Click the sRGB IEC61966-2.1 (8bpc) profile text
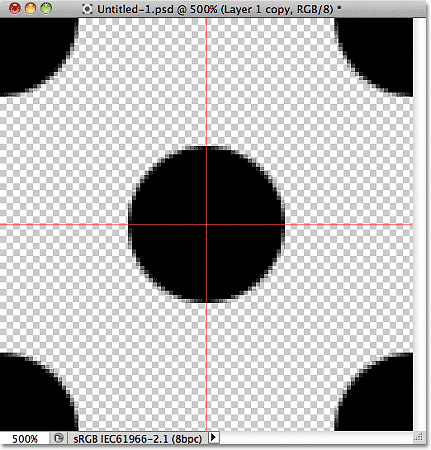Image resolution: width=431 pixels, height=450 pixels. coord(138,439)
